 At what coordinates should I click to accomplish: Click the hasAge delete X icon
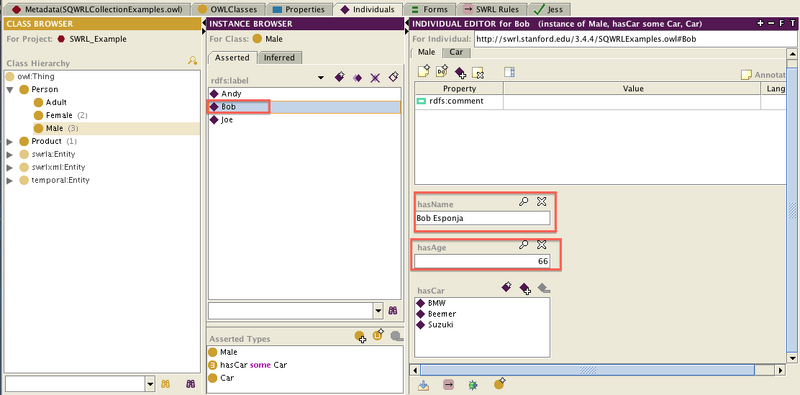click(542, 245)
